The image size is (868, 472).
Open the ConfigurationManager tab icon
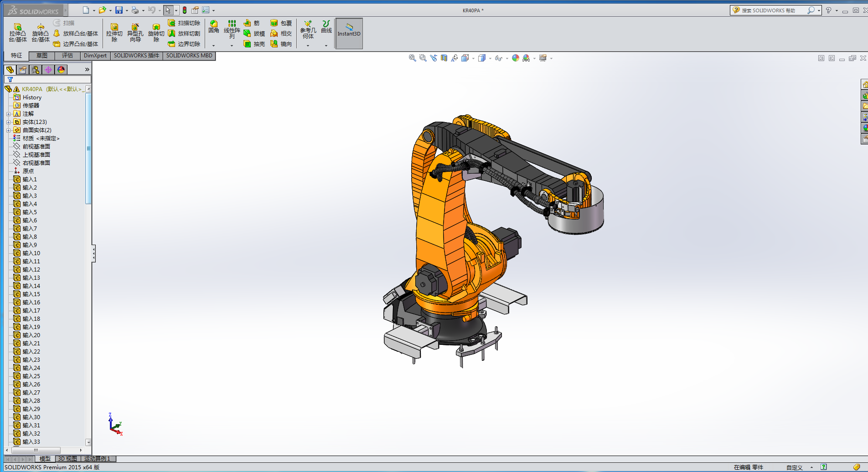pyautogui.click(x=36, y=70)
